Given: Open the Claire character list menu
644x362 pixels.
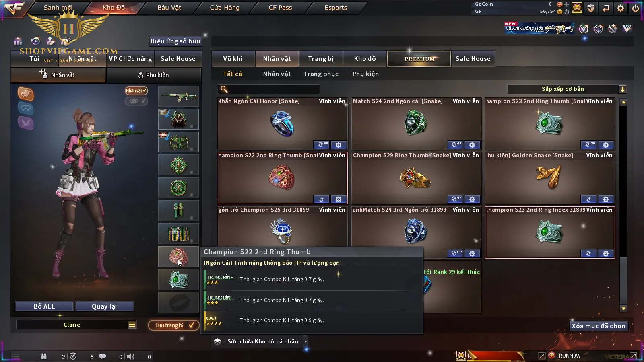Looking at the screenshot, I should point(132,325).
